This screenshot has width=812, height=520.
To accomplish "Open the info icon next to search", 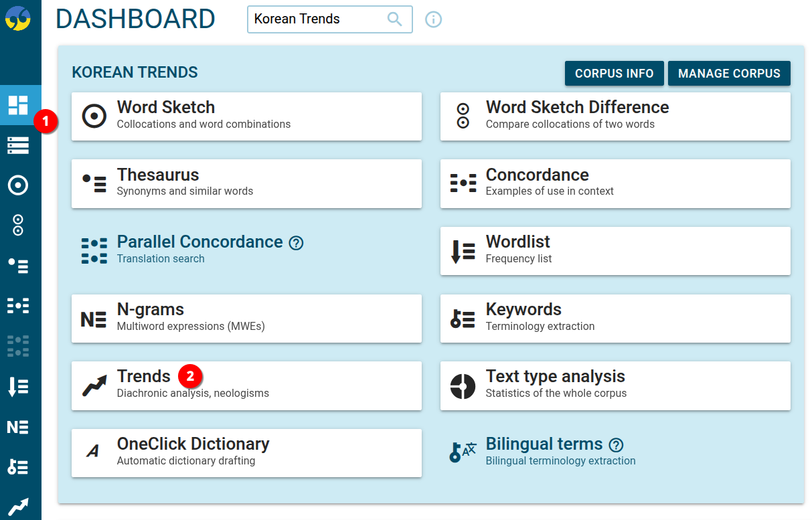I will tap(433, 19).
